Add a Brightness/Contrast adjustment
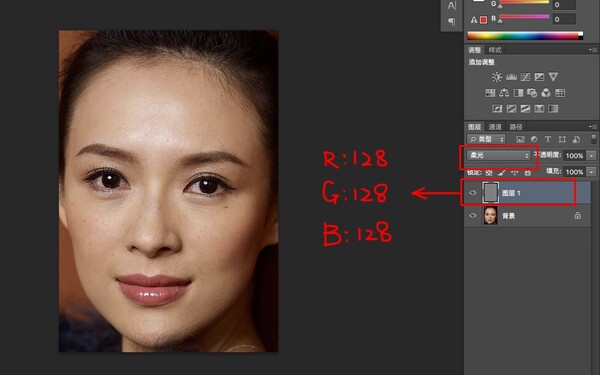The width and height of the screenshot is (600, 375). (x=497, y=77)
